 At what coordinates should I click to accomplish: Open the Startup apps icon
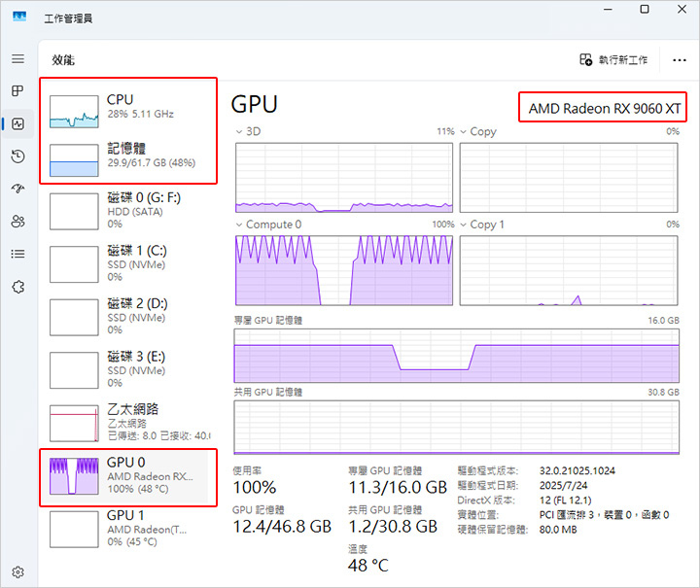[17, 189]
